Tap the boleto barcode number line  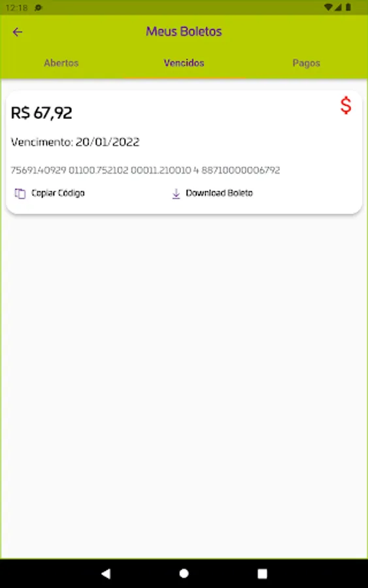[x=145, y=171]
